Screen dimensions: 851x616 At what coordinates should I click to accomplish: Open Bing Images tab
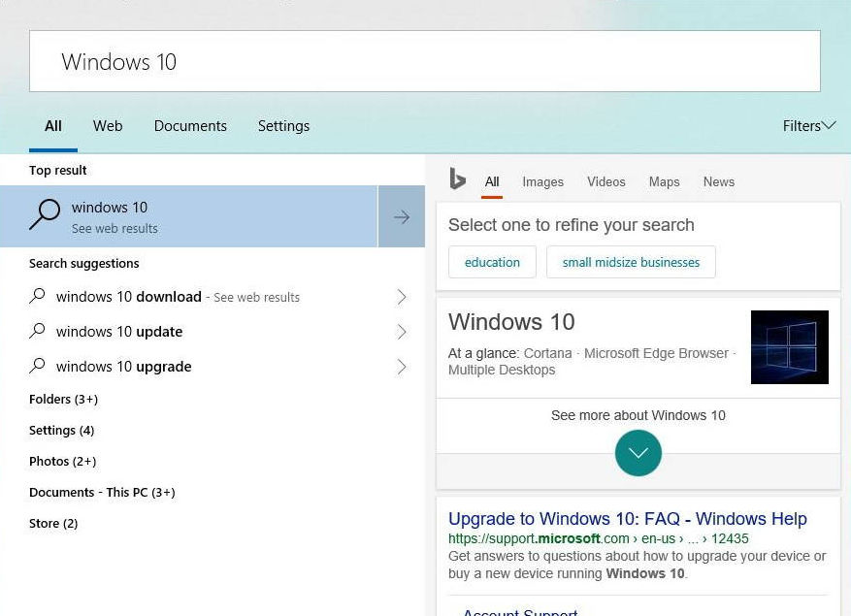(542, 181)
